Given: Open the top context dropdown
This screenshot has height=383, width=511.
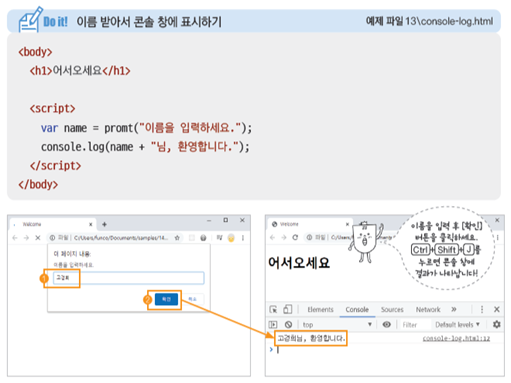Looking at the screenshot, I should [337, 324].
